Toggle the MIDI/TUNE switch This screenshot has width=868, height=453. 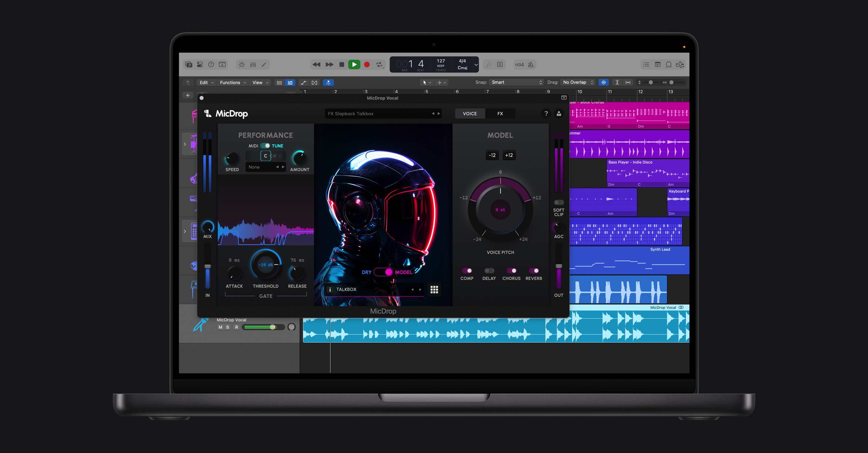(265, 146)
